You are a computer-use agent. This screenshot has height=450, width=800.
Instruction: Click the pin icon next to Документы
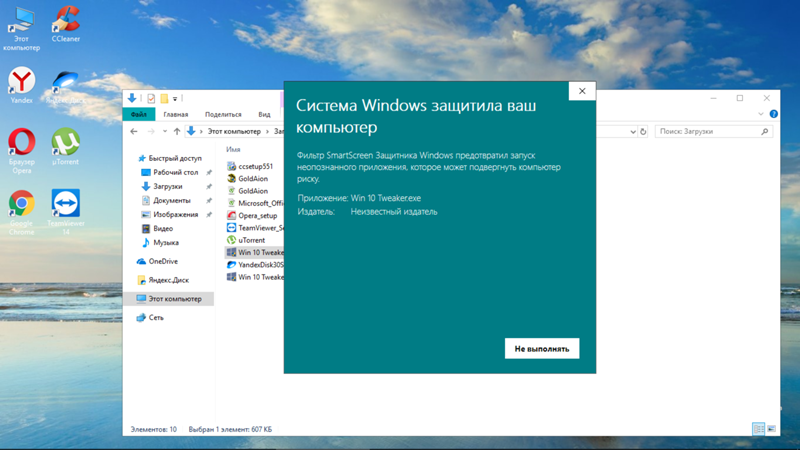tap(209, 201)
